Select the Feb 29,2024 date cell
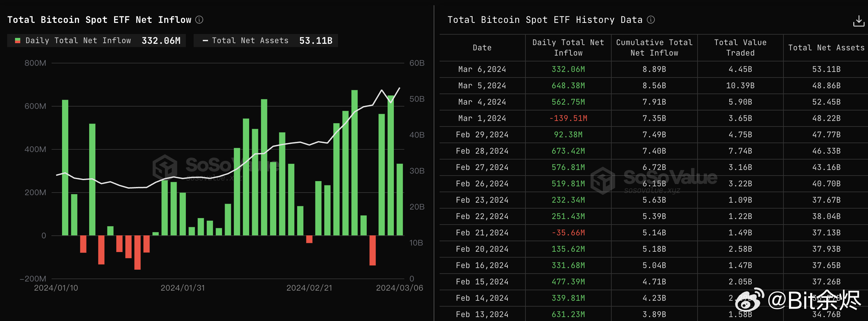 coord(482,135)
